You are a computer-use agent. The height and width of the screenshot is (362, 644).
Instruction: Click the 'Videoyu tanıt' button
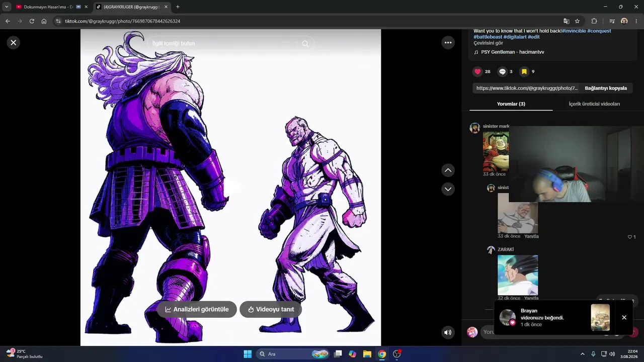click(271, 309)
